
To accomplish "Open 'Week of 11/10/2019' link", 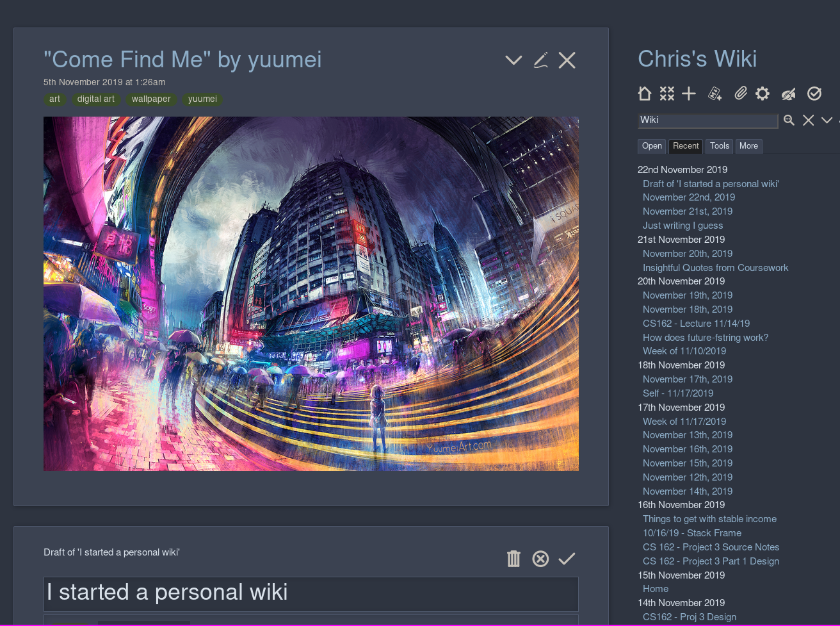I will [684, 351].
